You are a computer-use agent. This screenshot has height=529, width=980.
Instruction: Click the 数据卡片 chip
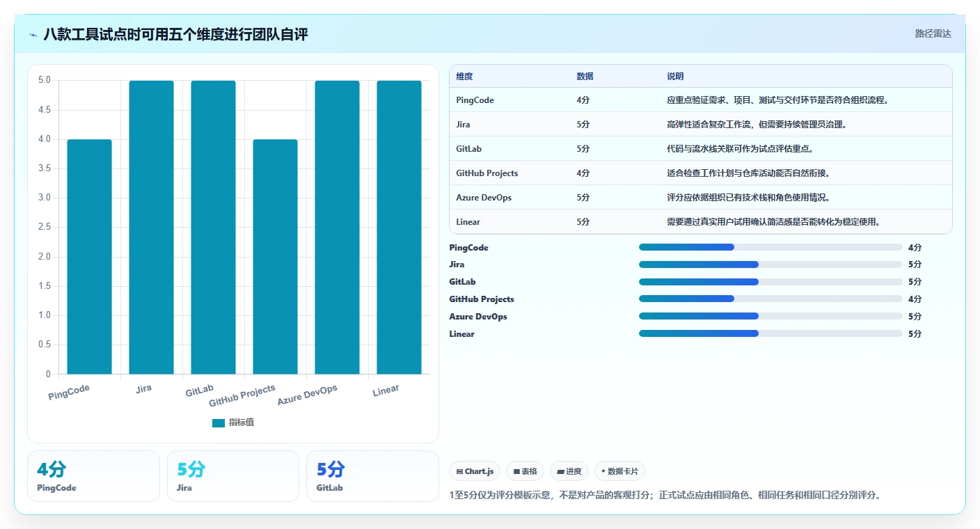(x=619, y=471)
